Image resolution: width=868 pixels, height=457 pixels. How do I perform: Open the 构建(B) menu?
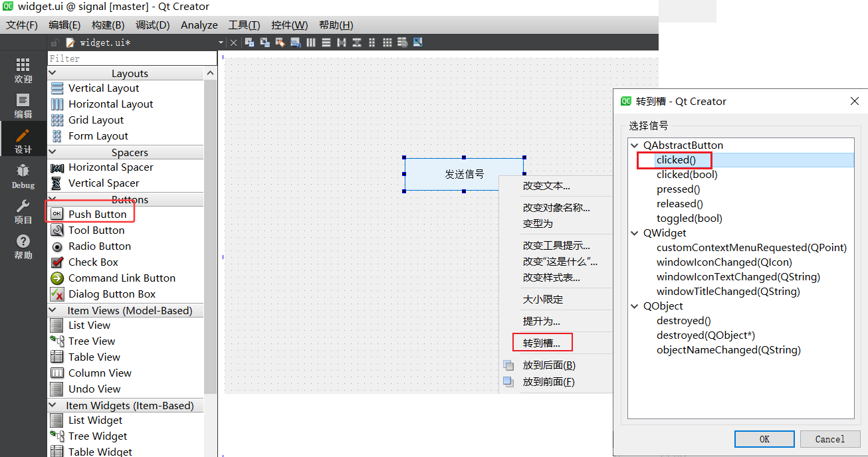coord(108,25)
